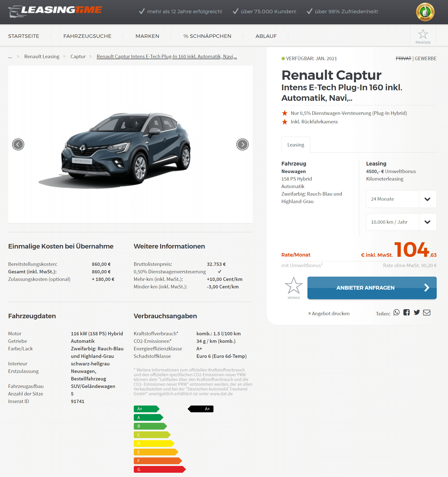Open % Schnäppchen menu item
The width and height of the screenshot is (448, 477).
click(207, 36)
